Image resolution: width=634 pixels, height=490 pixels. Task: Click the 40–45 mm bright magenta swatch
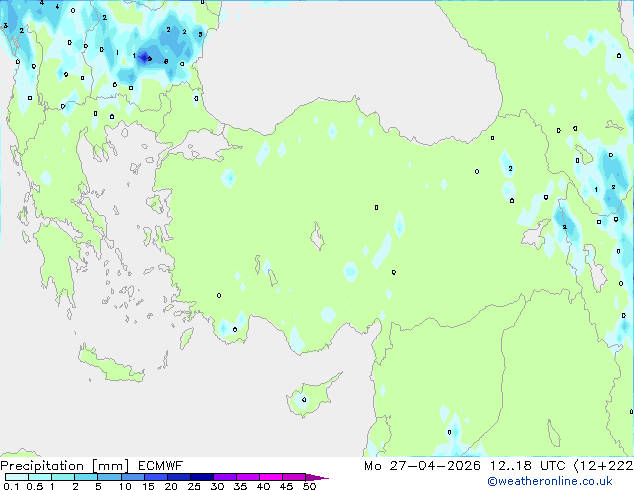coord(271,477)
